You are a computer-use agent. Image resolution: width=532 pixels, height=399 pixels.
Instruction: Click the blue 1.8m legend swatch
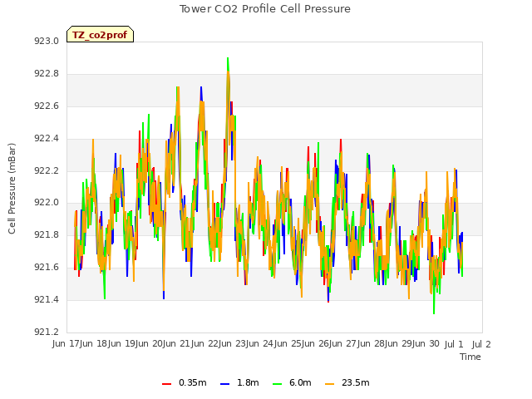pos(225,383)
